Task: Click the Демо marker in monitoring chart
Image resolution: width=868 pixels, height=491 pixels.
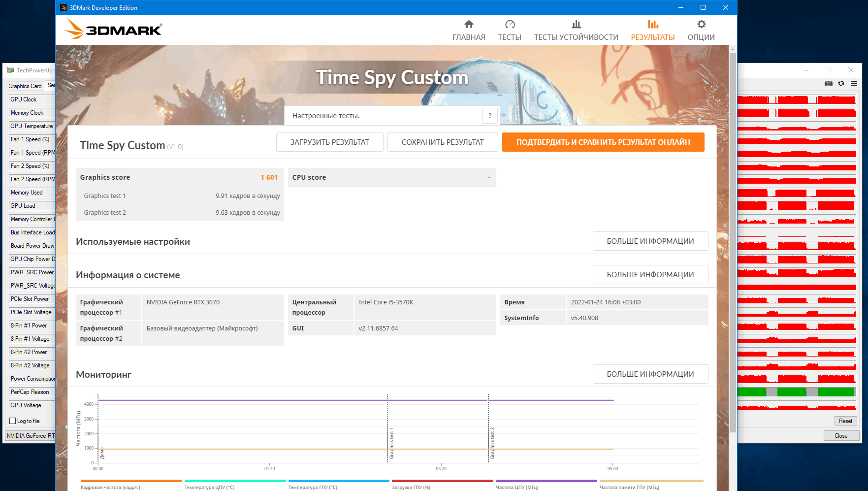Action: [x=102, y=453]
